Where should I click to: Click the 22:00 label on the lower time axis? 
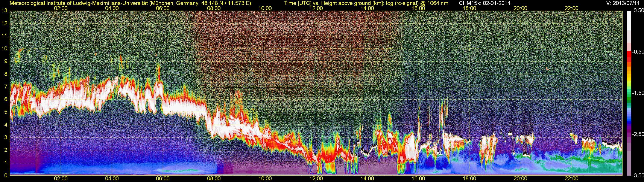click(x=571, y=179)
